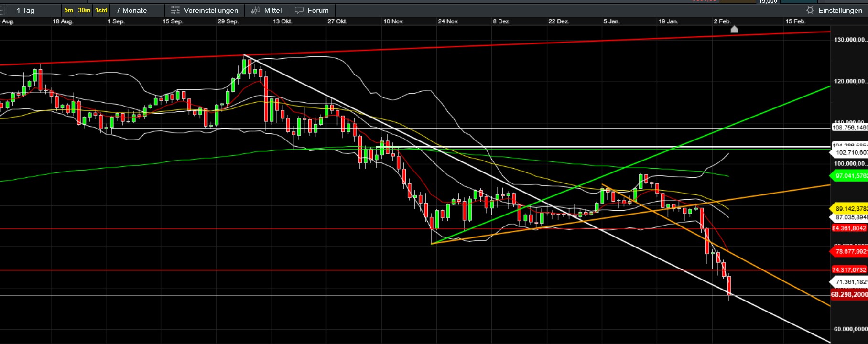
Task: Switch to the 30m timeframe
Action: tap(84, 10)
